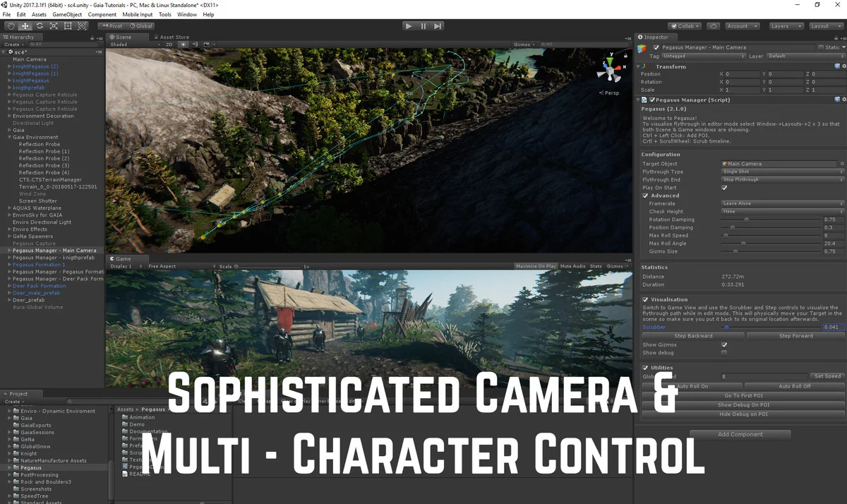Toggle audio in the Scene view toolbar

click(x=196, y=44)
